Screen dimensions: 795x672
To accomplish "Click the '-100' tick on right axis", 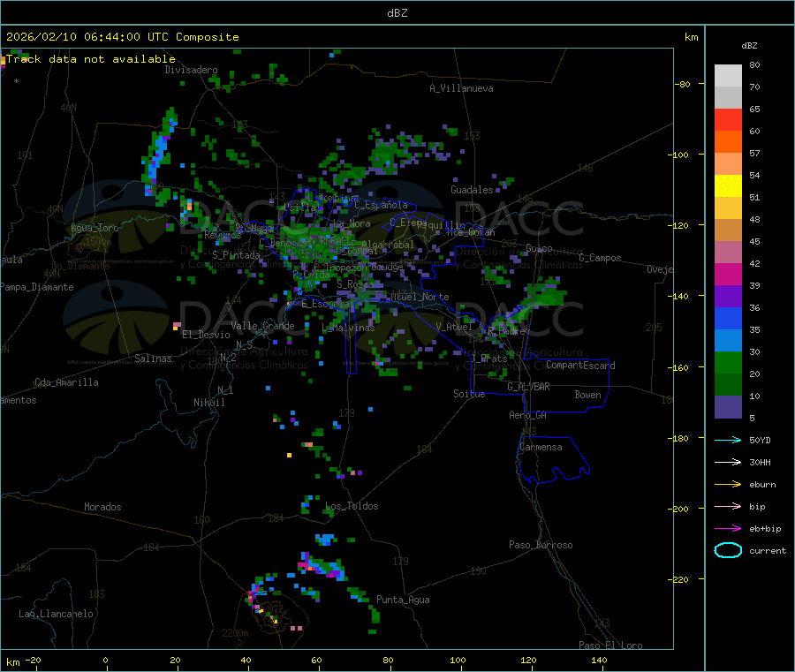I will coord(678,155).
